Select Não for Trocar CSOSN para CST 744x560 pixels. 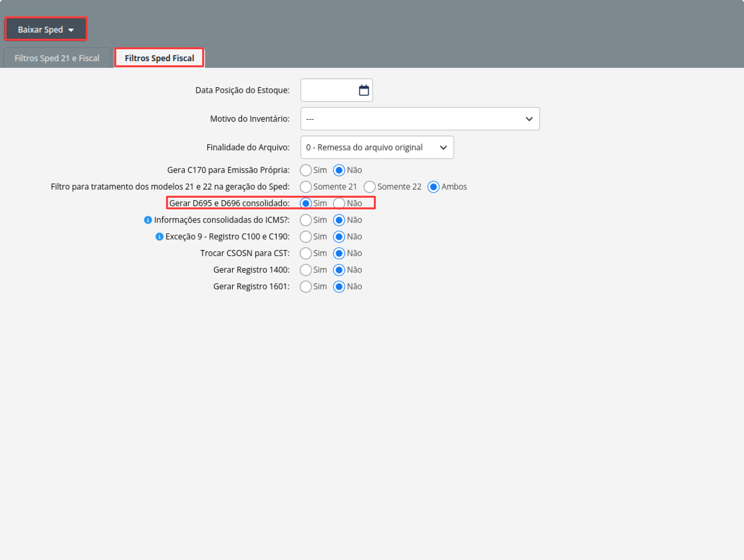339,253
